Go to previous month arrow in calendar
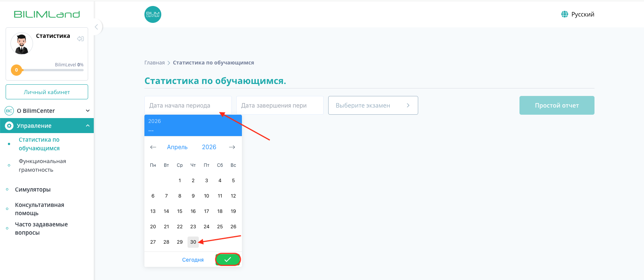The width and height of the screenshot is (644, 280). 153,147
